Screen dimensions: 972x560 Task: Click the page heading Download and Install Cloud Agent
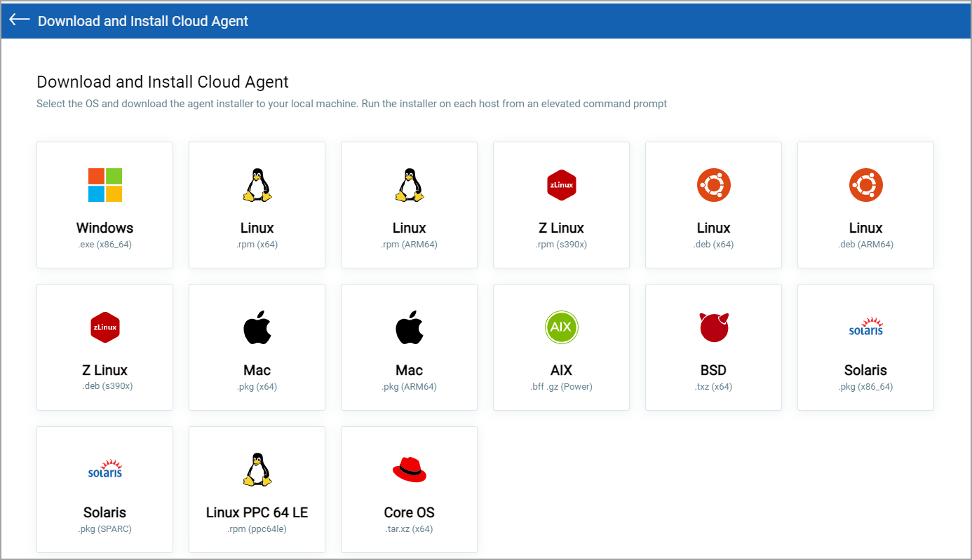(x=163, y=82)
